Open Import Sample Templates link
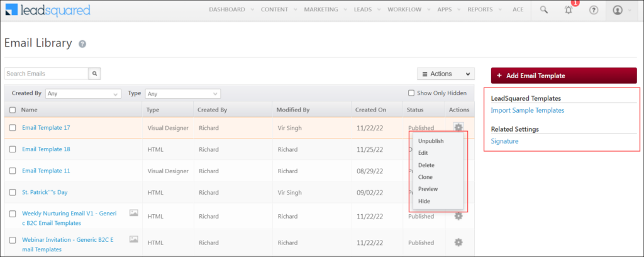 point(528,110)
